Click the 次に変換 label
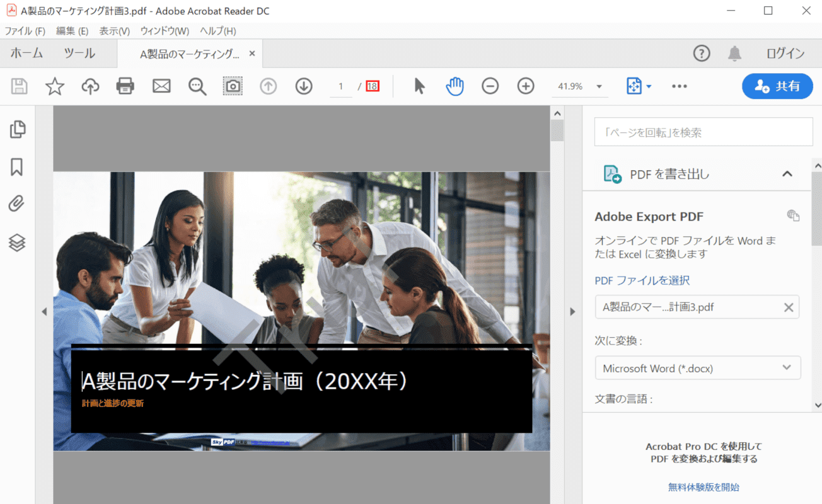 point(618,341)
